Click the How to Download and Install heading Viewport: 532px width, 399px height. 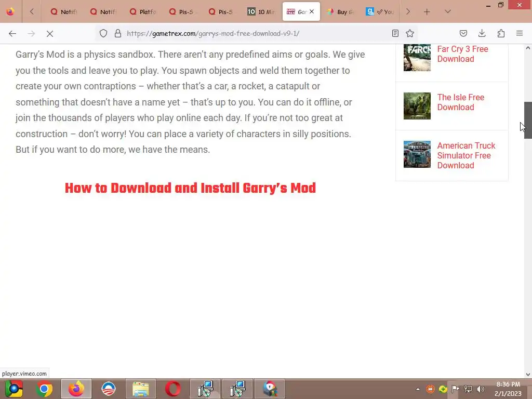(190, 188)
